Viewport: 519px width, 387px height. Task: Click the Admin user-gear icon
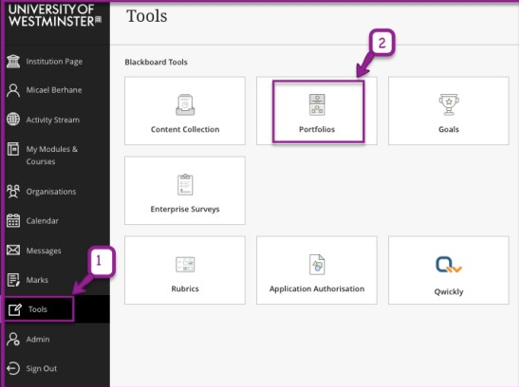tap(13, 339)
